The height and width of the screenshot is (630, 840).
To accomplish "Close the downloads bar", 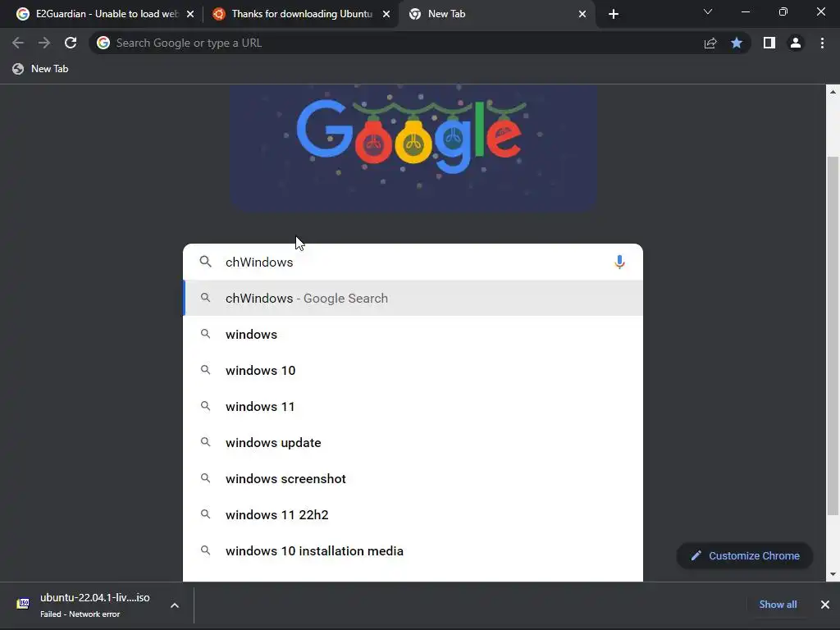I will pyautogui.click(x=825, y=605).
